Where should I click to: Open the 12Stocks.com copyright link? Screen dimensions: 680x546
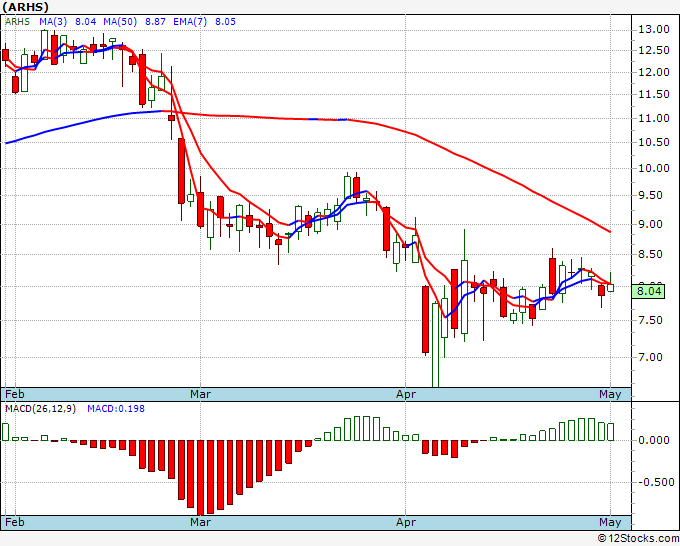[x=638, y=538]
